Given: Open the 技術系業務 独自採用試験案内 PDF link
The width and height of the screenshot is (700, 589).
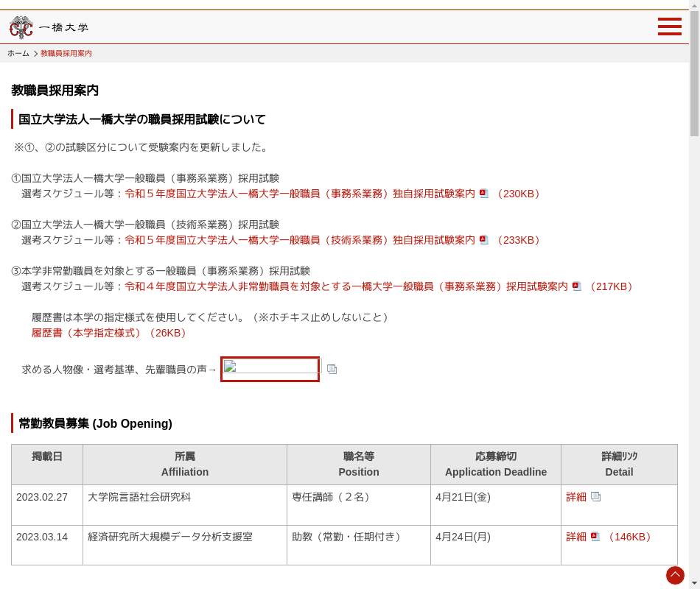Looking at the screenshot, I should [300, 240].
